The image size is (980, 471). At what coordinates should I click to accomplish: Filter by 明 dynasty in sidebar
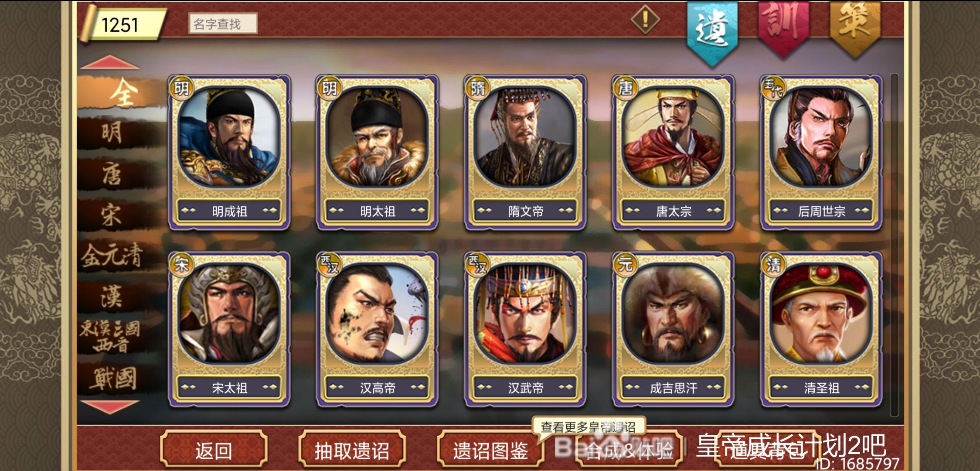112,133
